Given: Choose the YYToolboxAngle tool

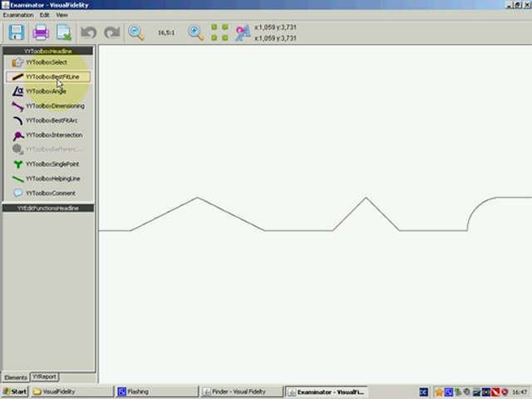Looking at the screenshot, I should pos(46,91).
